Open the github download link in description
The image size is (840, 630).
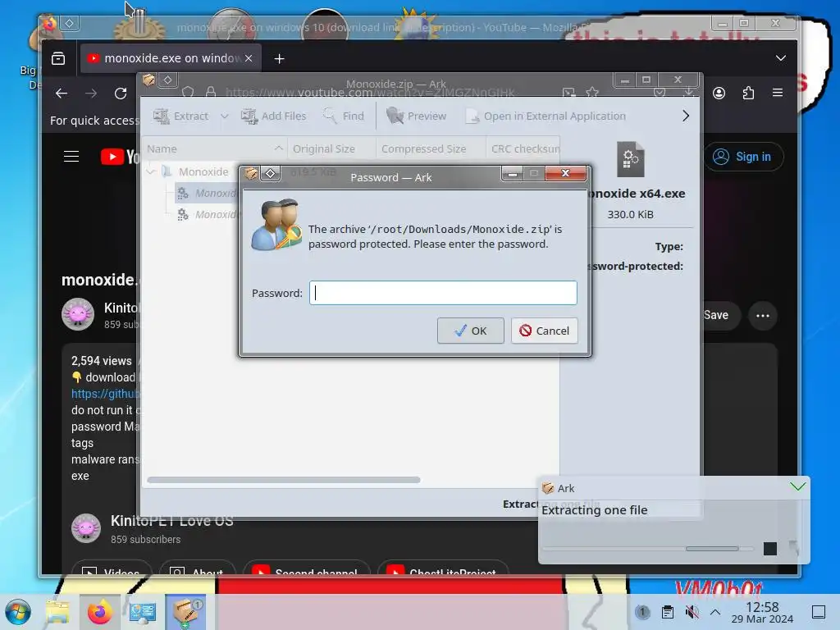pyautogui.click(x=105, y=394)
